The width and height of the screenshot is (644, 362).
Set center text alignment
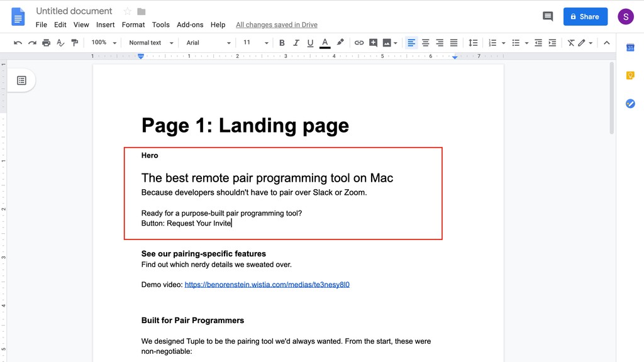(x=426, y=43)
